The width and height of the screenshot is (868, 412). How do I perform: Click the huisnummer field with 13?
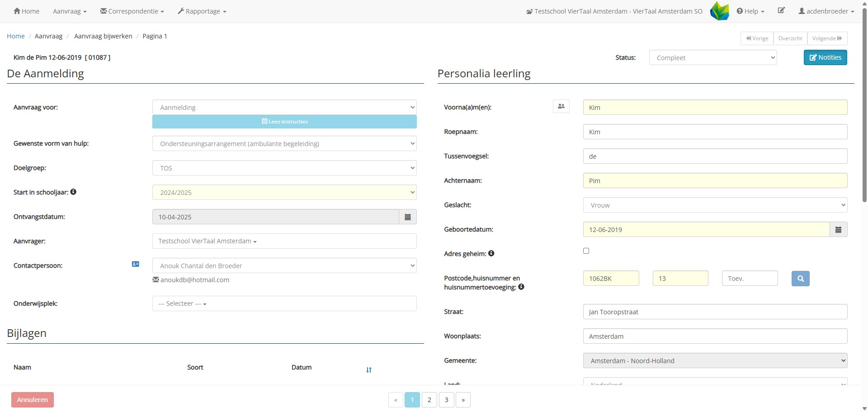coord(680,279)
